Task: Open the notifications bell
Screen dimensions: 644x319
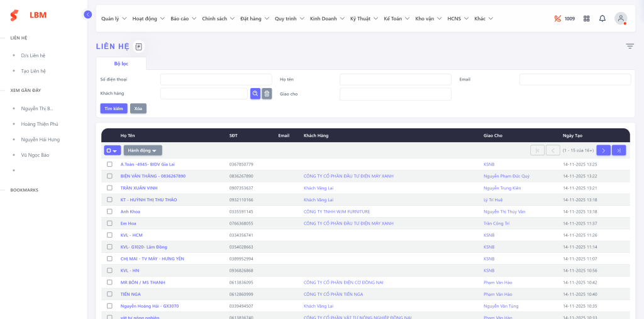Action: point(602,18)
